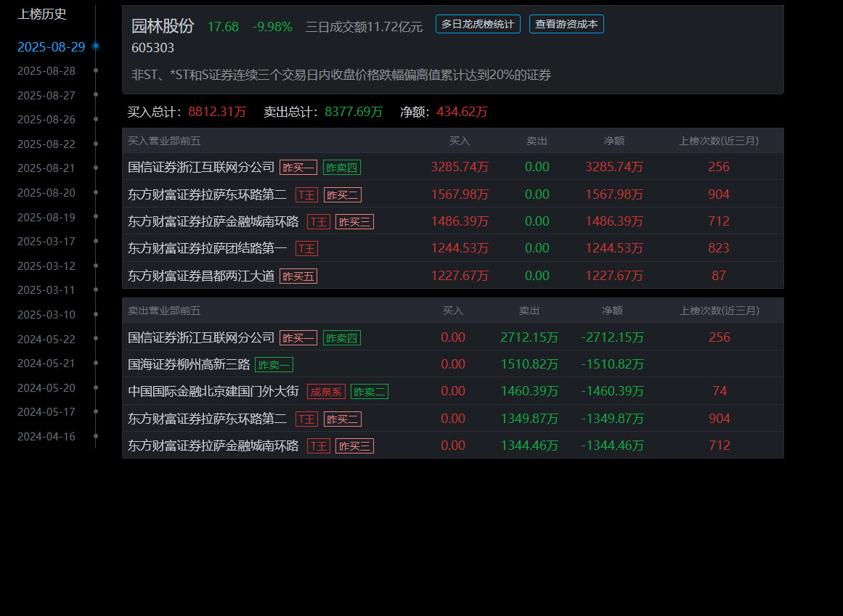Select history date 2024-04-16
This screenshot has width=843, height=616.
pyautogui.click(x=46, y=436)
